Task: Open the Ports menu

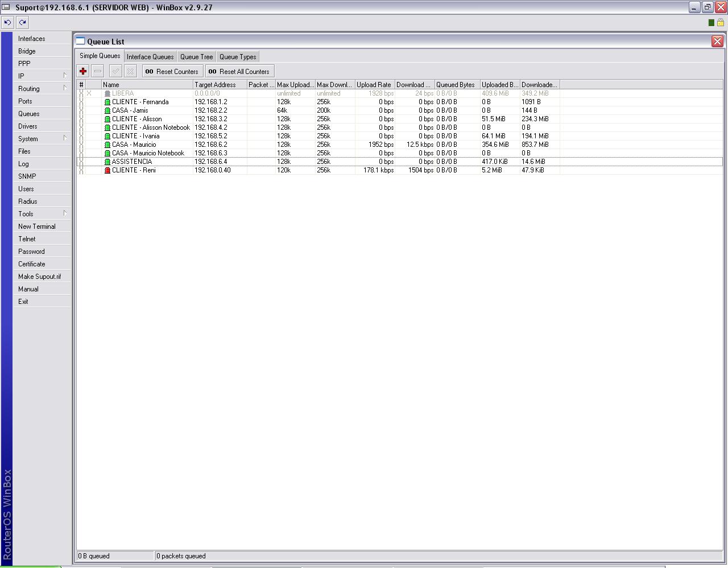Action: 43,101
